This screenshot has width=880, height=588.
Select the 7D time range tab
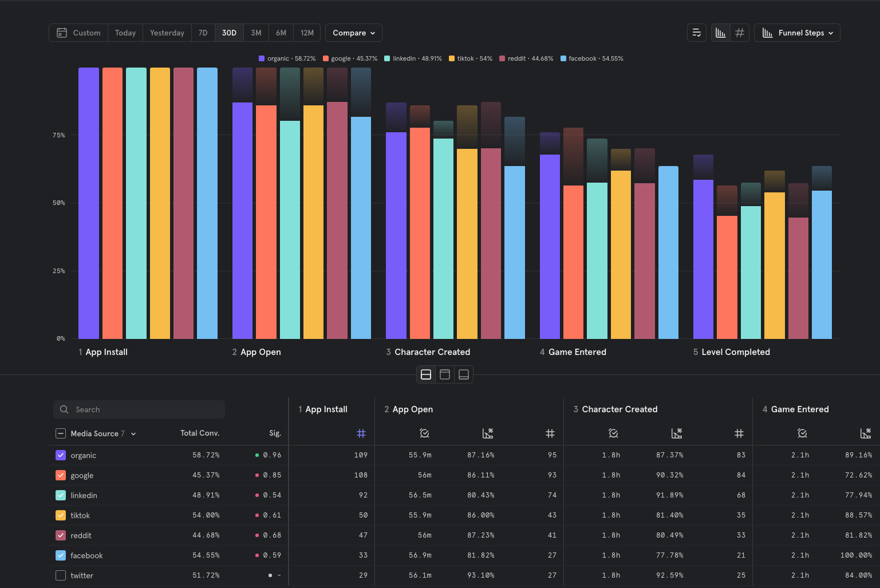tap(203, 33)
